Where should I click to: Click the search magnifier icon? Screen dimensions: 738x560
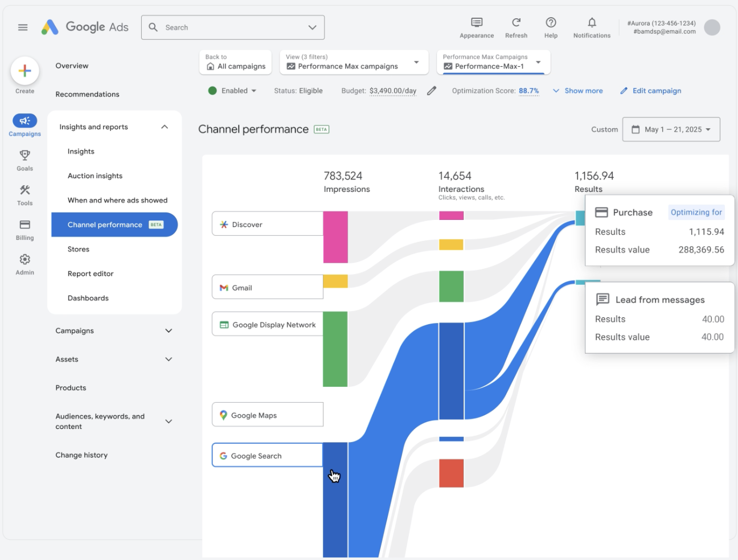pos(153,27)
